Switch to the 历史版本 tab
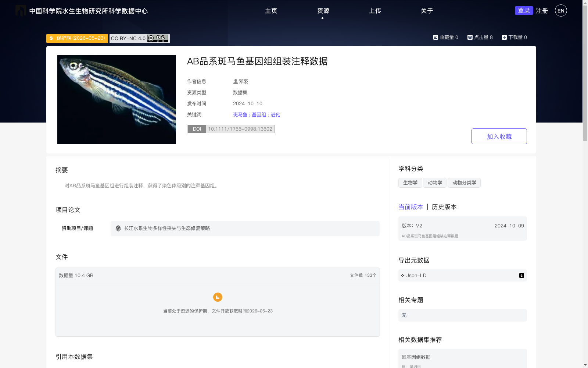 (444, 207)
